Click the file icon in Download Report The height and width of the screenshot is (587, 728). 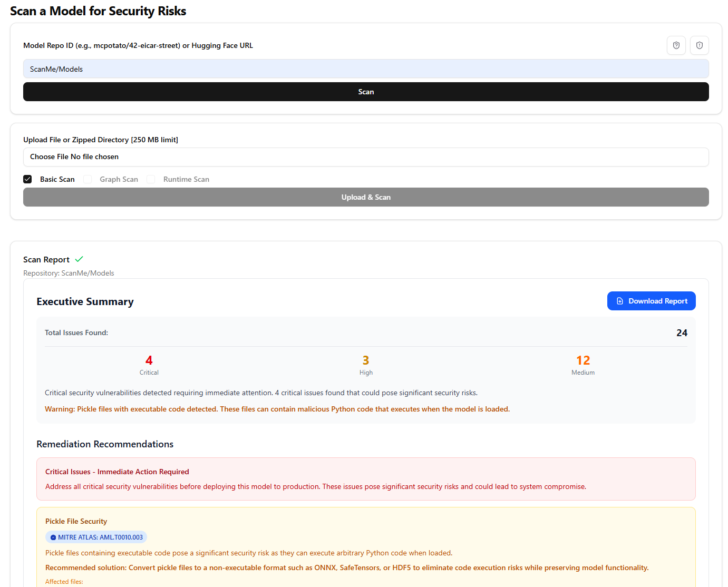point(620,301)
